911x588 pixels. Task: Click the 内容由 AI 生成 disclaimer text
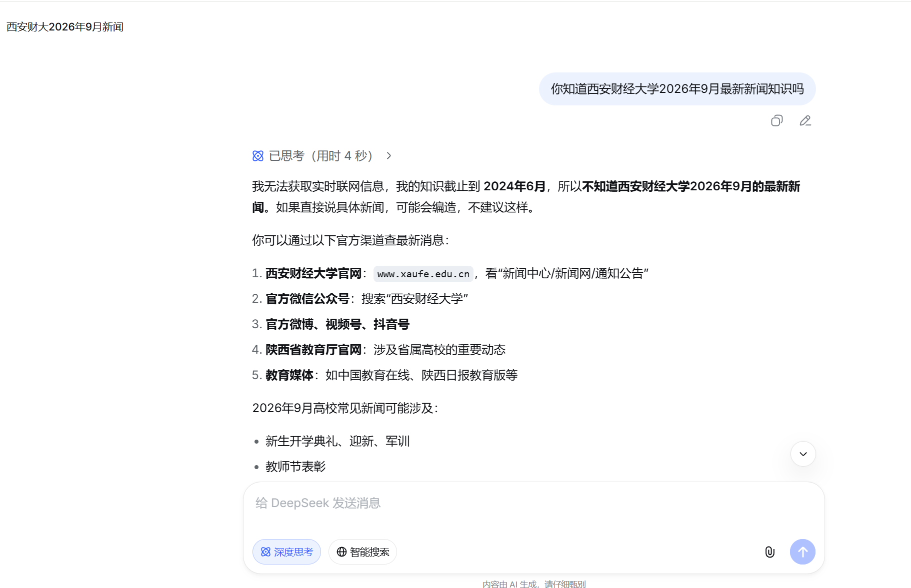(x=534, y=584)
